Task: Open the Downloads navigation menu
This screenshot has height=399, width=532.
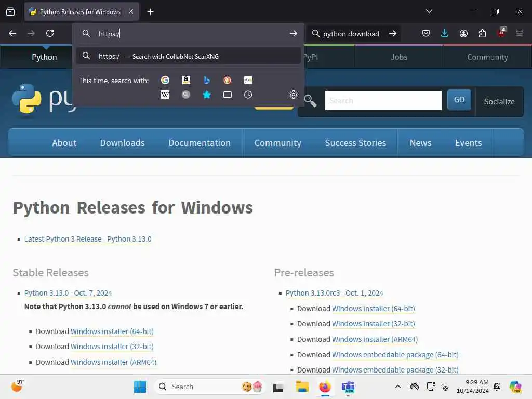Action: [x=122, y=143]
